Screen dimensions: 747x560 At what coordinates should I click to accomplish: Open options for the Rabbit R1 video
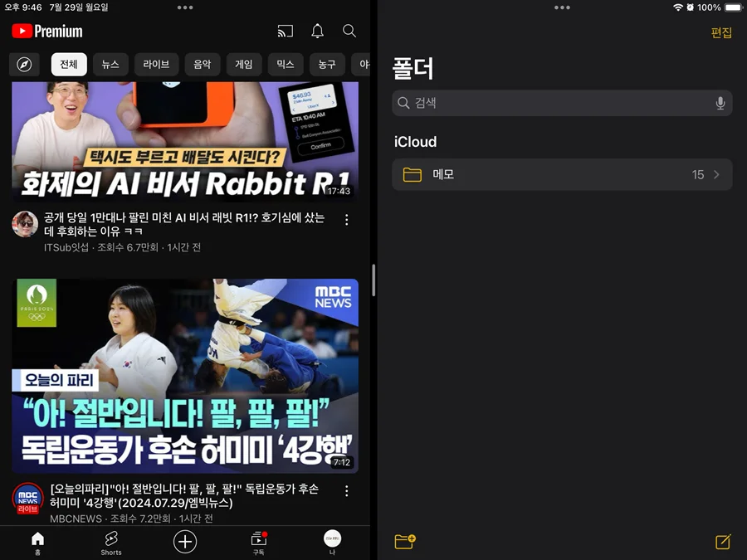[x=346, y=219]
